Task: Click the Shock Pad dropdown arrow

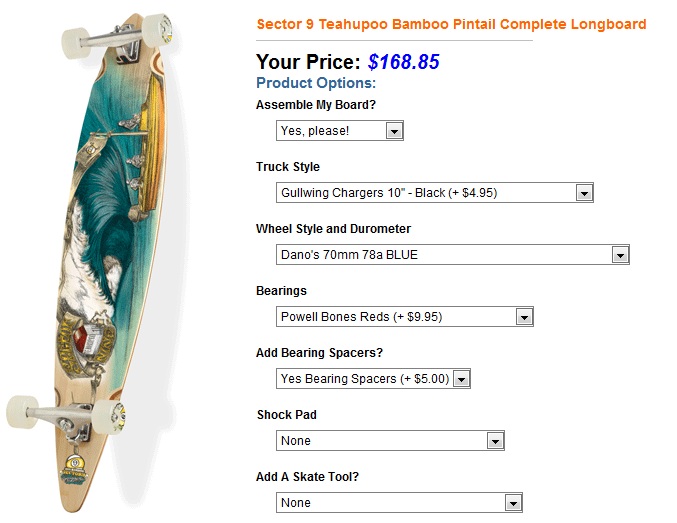Action: click(495, 441)
